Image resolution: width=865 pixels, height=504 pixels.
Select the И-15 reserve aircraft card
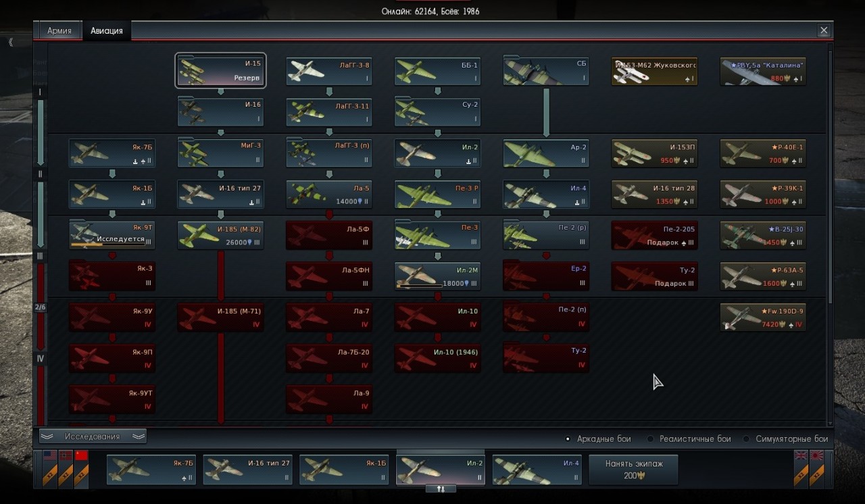point(221,71)
